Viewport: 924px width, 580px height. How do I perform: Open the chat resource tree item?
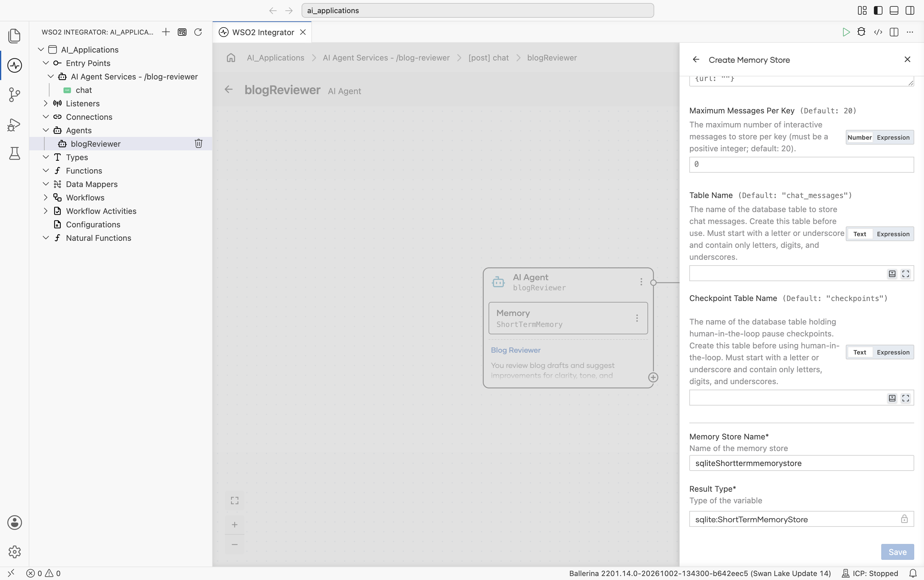tap(84, 90)
